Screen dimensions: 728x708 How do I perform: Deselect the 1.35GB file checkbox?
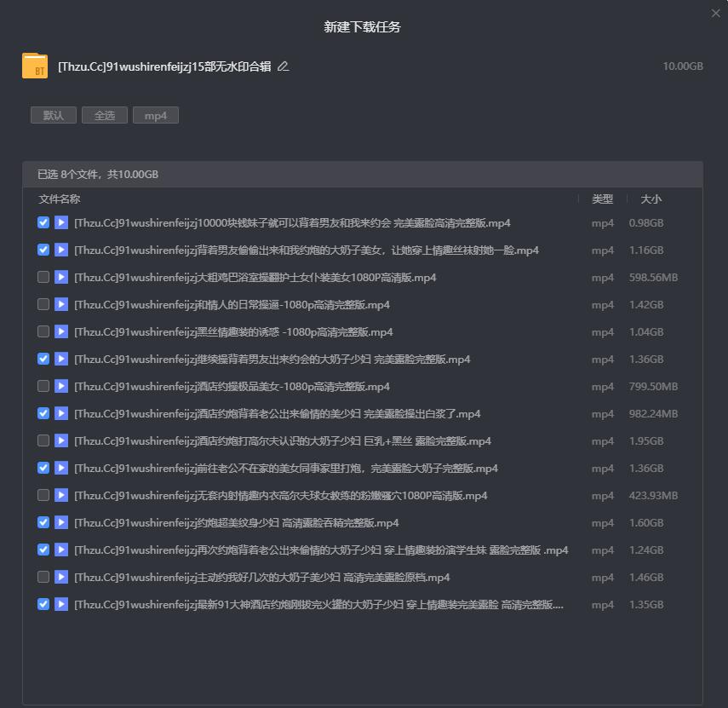43,605
